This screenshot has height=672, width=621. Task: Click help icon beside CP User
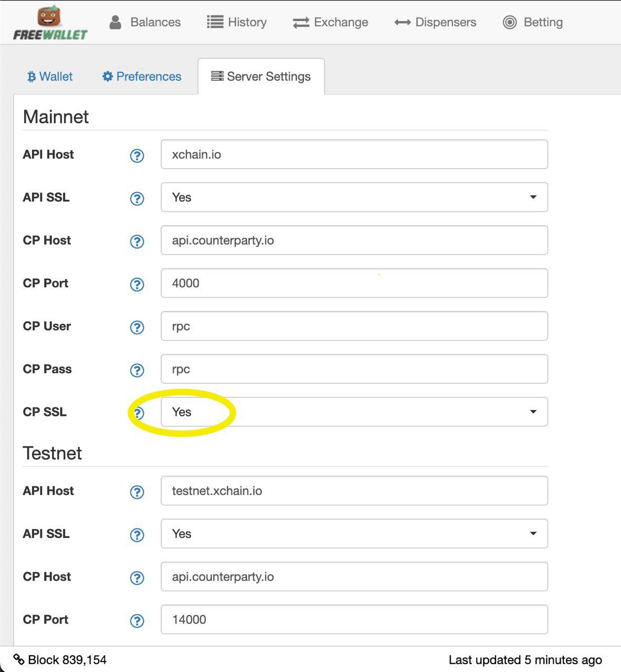click(x=137, y=328)
